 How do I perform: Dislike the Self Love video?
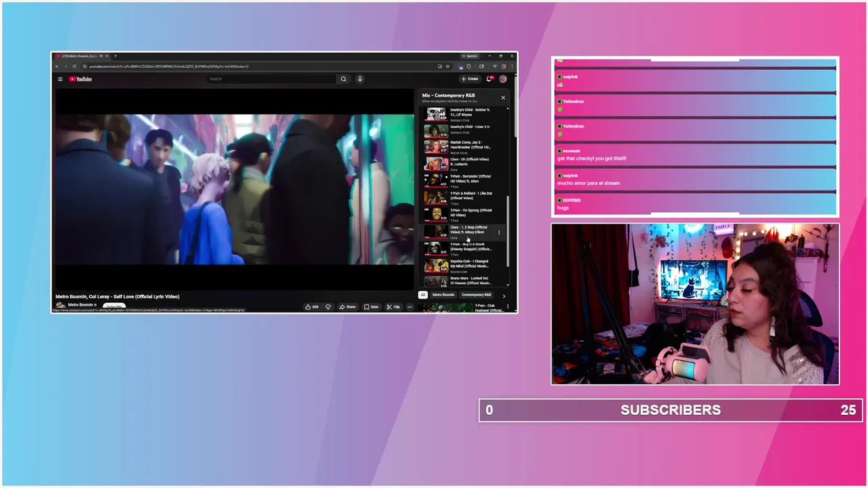(x=328, y=307)
